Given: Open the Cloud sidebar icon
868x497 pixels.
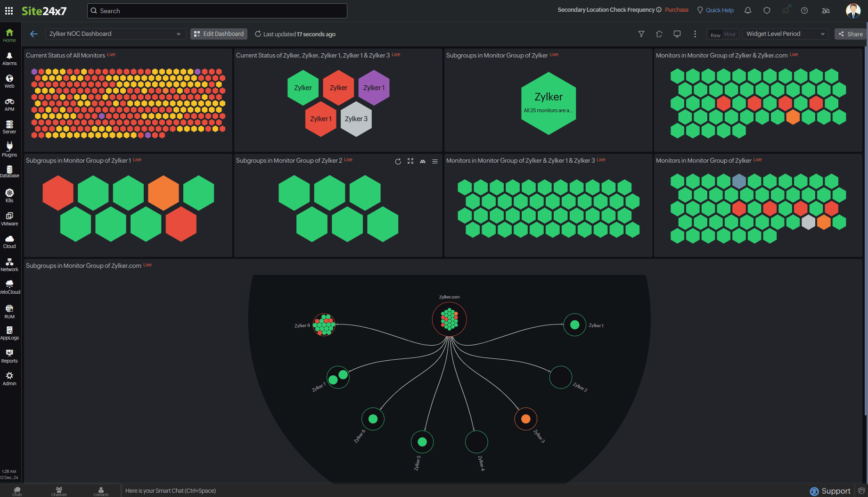Looking at the screenshot, I should 9,241.
